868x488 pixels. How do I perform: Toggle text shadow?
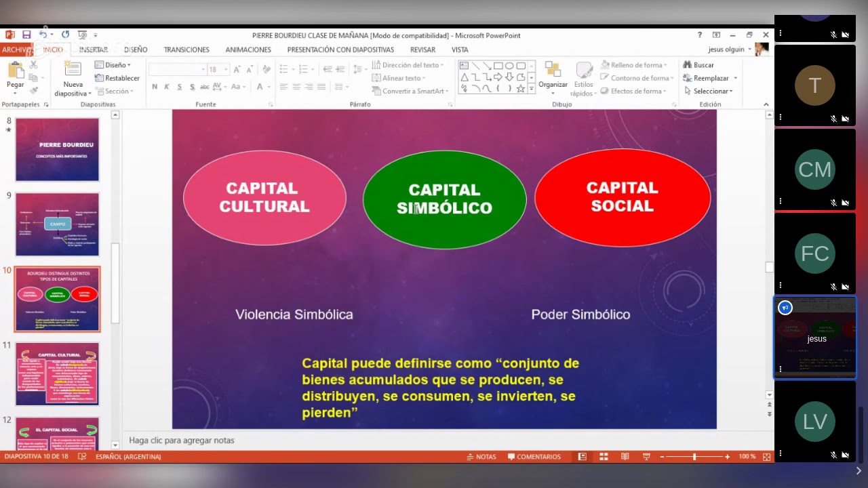[192, 87]
